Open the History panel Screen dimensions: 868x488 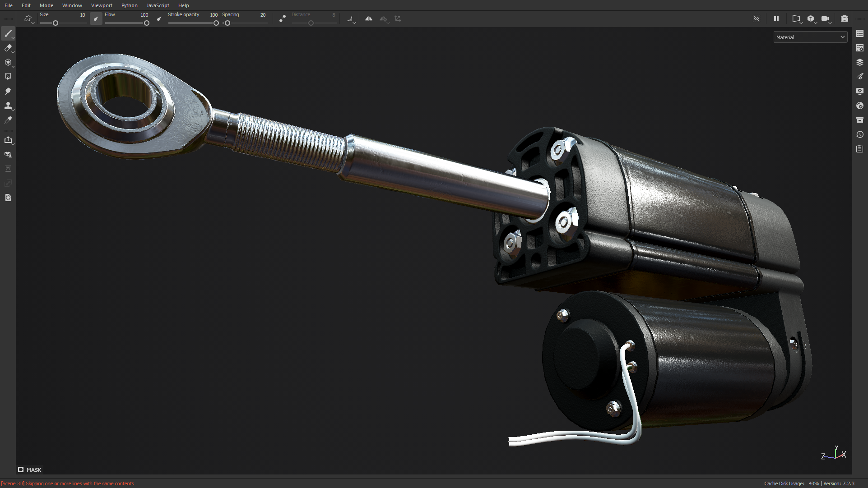[x=860, y=134]
